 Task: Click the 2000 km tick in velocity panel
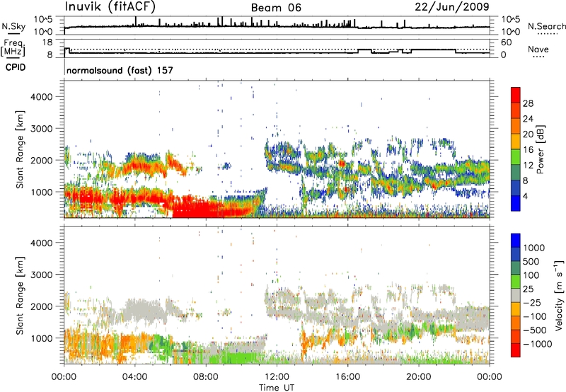[x=42, y=306]
